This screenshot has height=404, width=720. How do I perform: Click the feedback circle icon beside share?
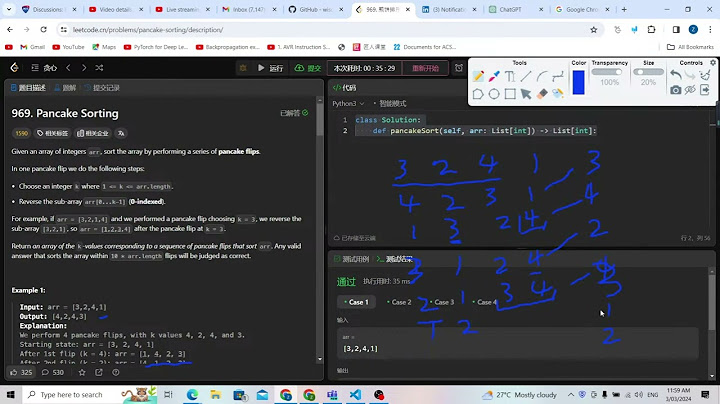pos(116,372)
